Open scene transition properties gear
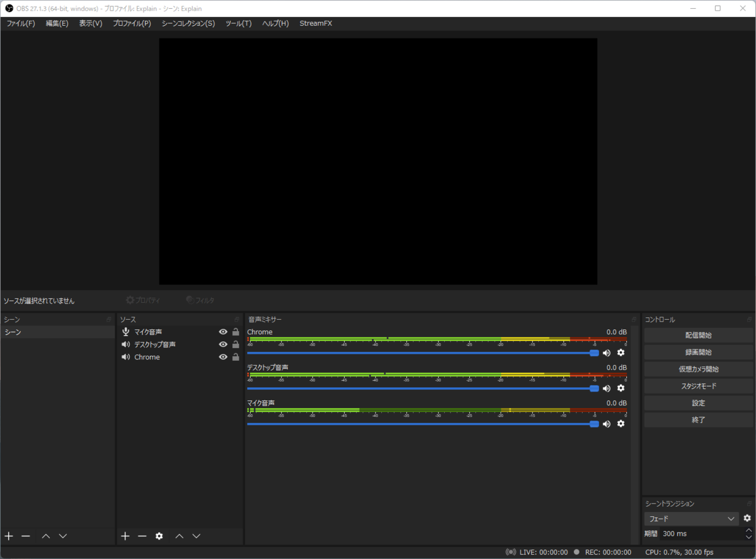Screen dimensions: 756x559 [747, 518]
